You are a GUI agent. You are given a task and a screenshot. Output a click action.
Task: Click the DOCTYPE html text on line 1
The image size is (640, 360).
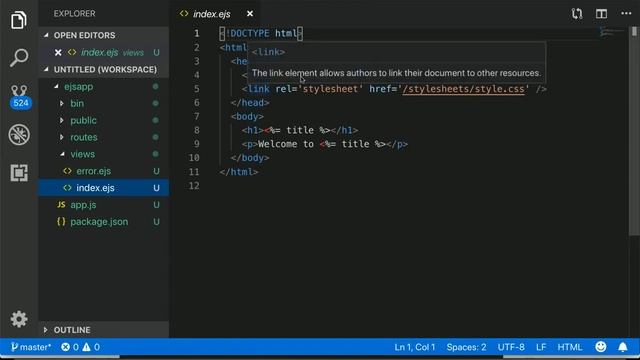click(261, 33)
